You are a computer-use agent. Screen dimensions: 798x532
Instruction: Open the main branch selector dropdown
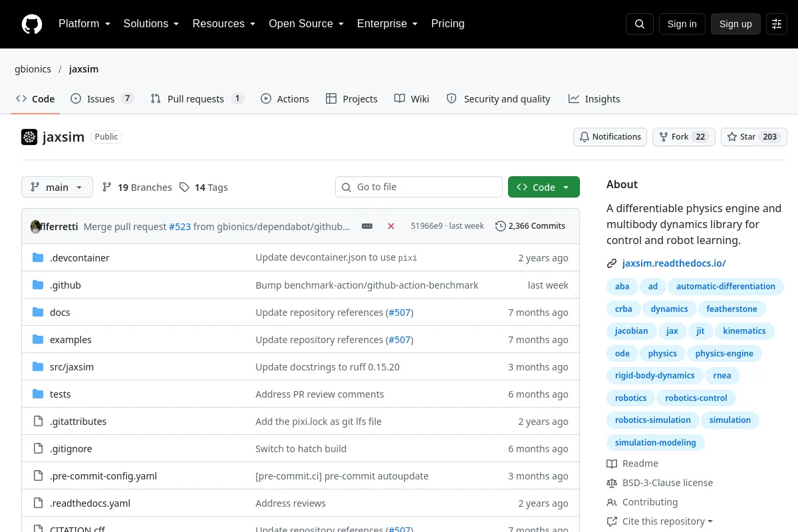coord(57,187)
